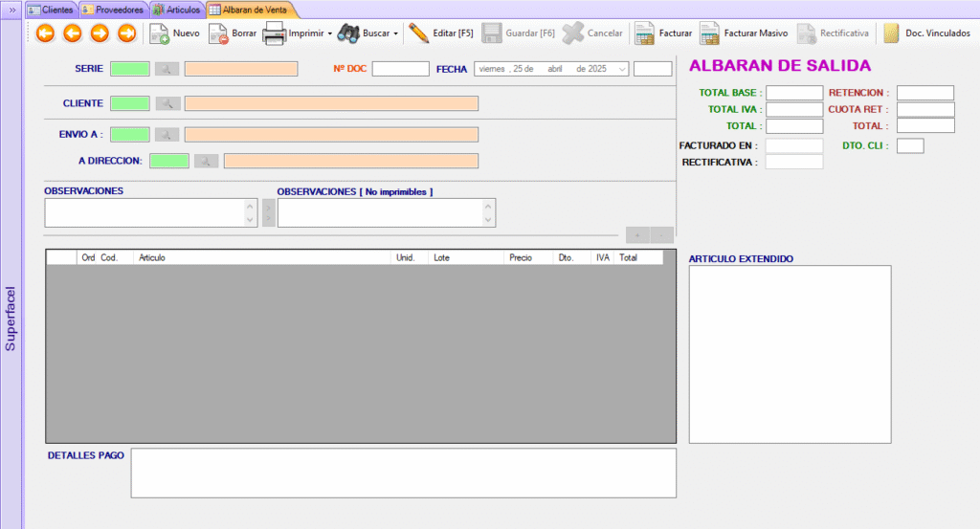Click the DETALLES PAGO text area
Screen dimensions: 980x529
tap(403, 473)
